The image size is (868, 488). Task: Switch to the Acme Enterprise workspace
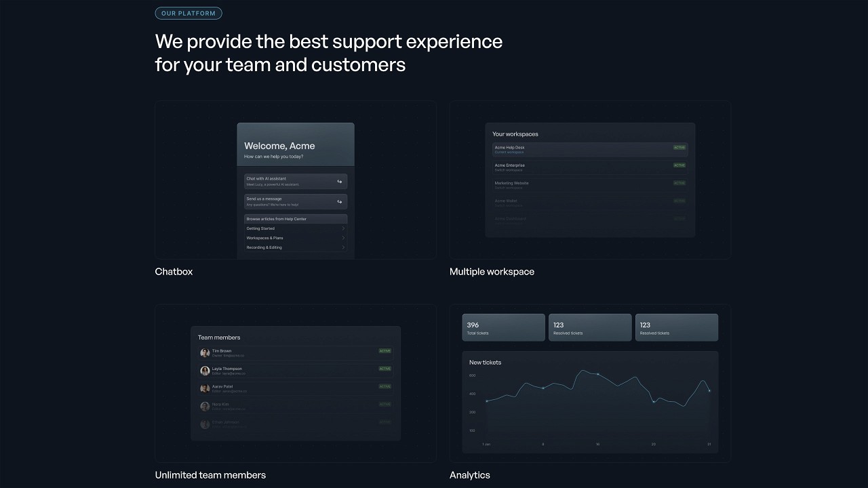click(x=590, y=167)
